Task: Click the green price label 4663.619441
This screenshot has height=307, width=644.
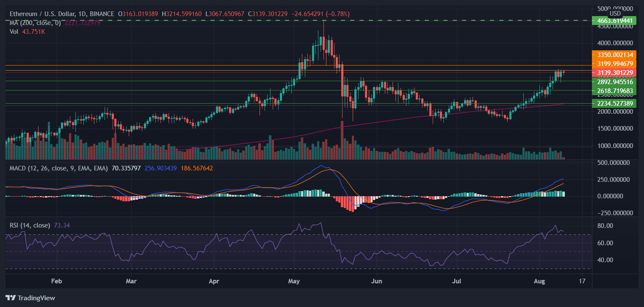Action: click(614, 20)
